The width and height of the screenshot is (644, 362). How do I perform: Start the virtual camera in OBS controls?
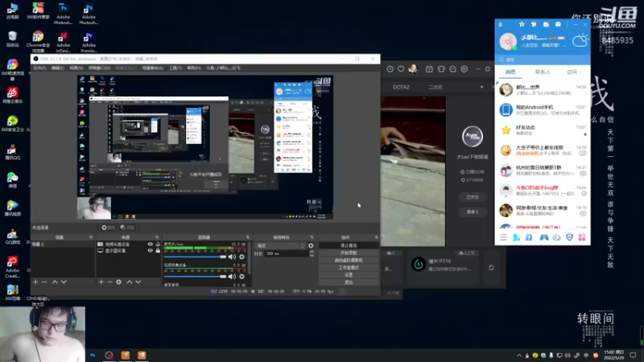point(349,260)
